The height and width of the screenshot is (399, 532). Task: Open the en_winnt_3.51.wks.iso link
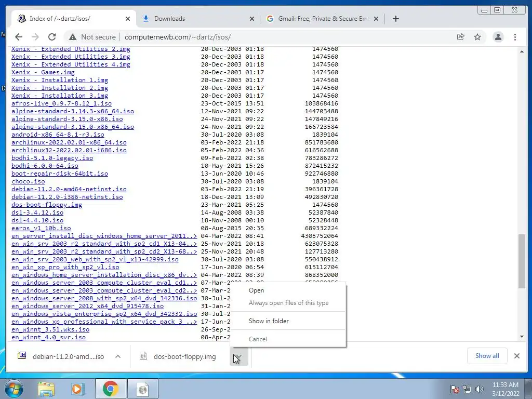tap(50, 329)
